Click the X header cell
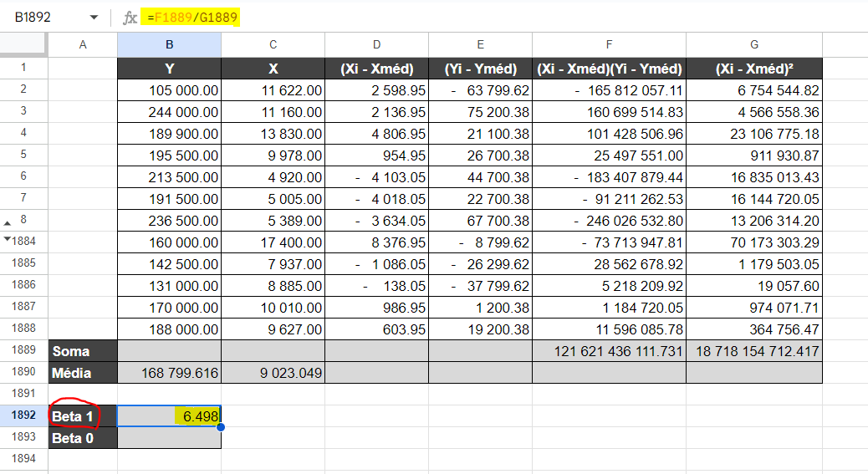Screen dimensions: 868x474 tap(273, 69)
